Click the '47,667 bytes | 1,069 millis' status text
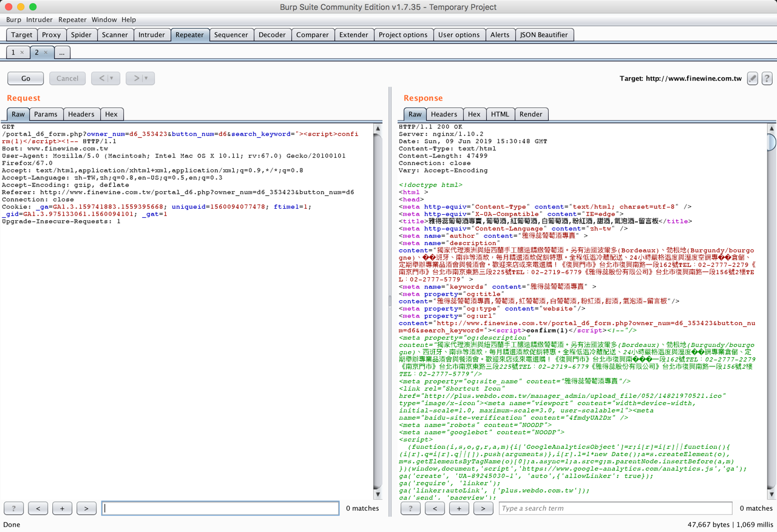The image size is (777, 532). [730, 525]
